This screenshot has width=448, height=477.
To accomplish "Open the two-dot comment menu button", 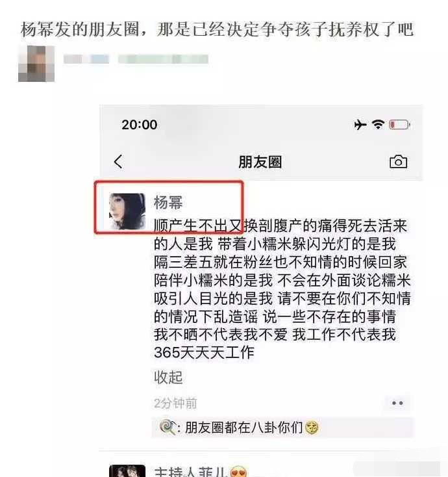I will 397,403.
